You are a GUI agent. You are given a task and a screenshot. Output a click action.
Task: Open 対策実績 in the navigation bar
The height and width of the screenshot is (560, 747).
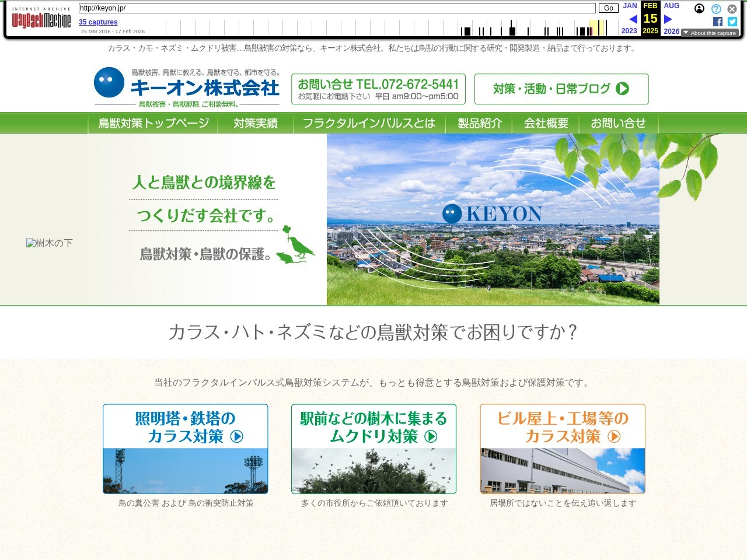coord(256,123)
